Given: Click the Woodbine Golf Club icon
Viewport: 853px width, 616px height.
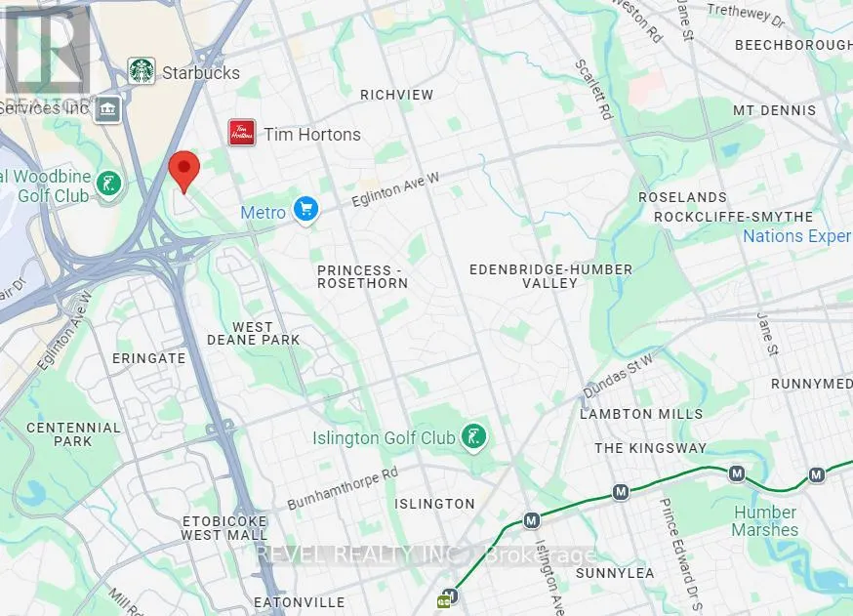Looking at the screenshot, I should click(x=108, y=185).
